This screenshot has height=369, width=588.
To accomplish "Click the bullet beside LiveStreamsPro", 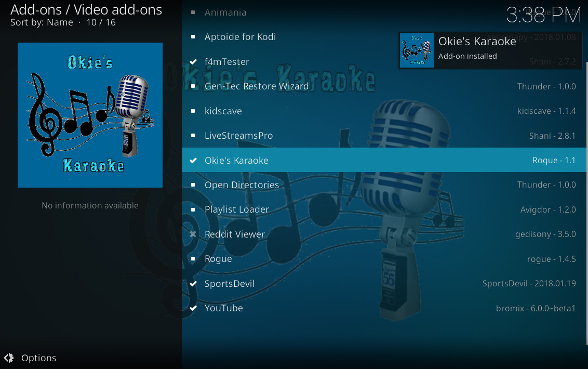I will point(193,136).
